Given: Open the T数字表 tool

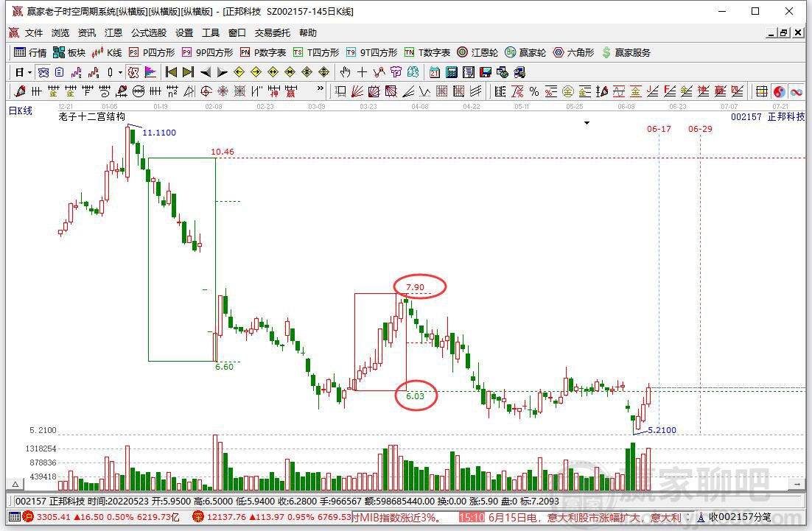Looking at the screenshot, I should (427, 52).
